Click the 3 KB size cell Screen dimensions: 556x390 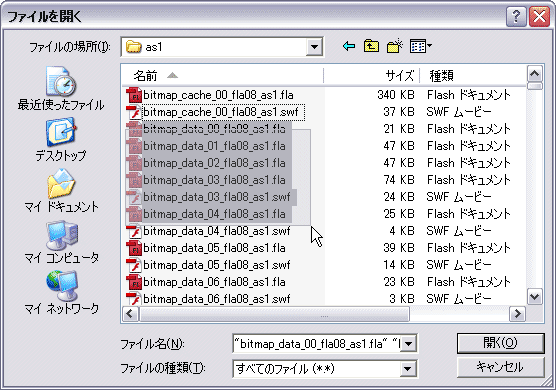pos(402,299)
